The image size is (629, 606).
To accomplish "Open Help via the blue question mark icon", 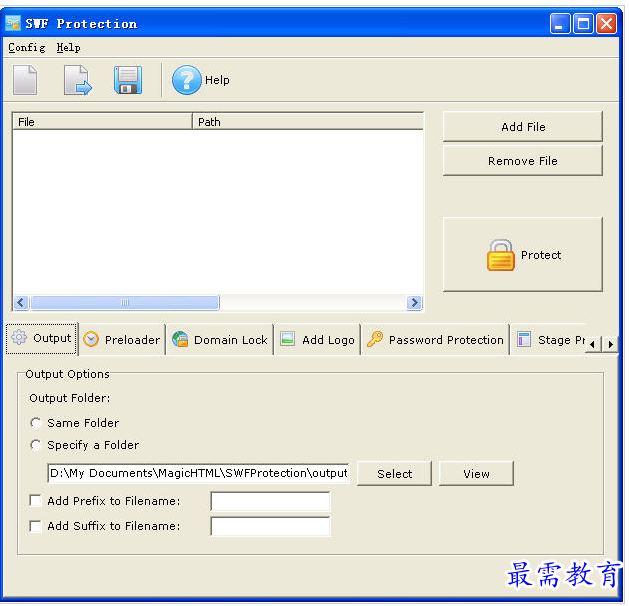I will [187, 80].
